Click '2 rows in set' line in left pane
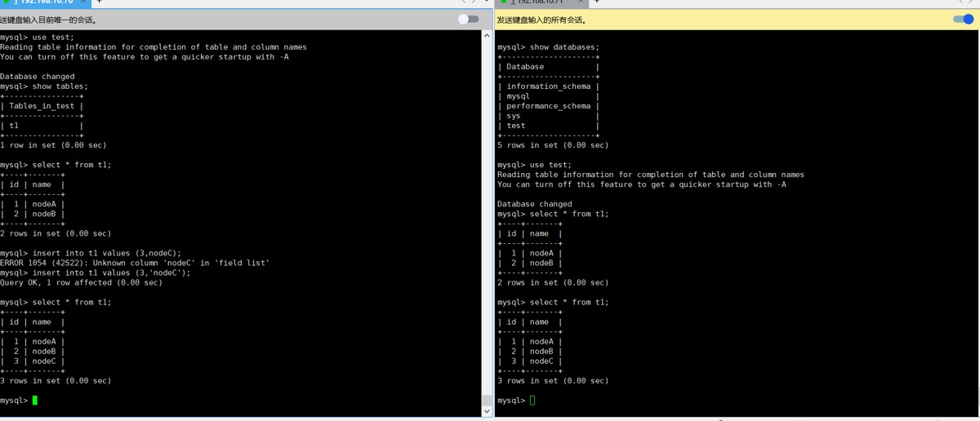 (x=56, y=233)
